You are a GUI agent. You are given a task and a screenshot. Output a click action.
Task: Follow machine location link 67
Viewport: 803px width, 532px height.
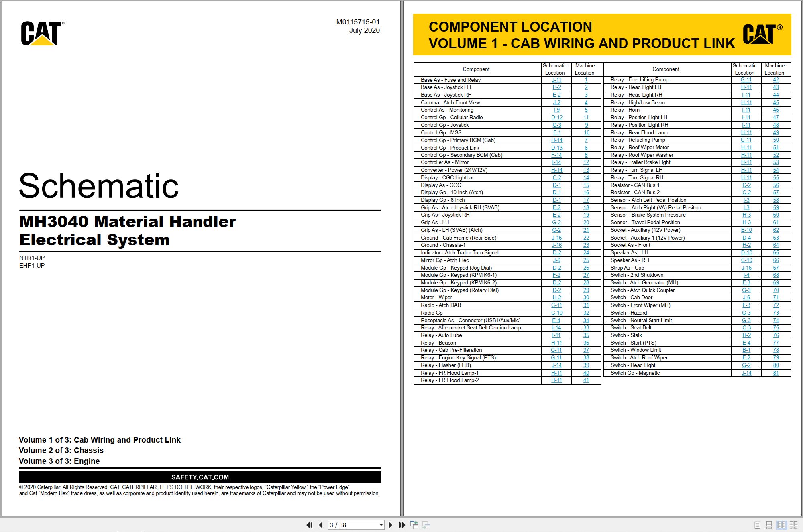pos(776,268)
